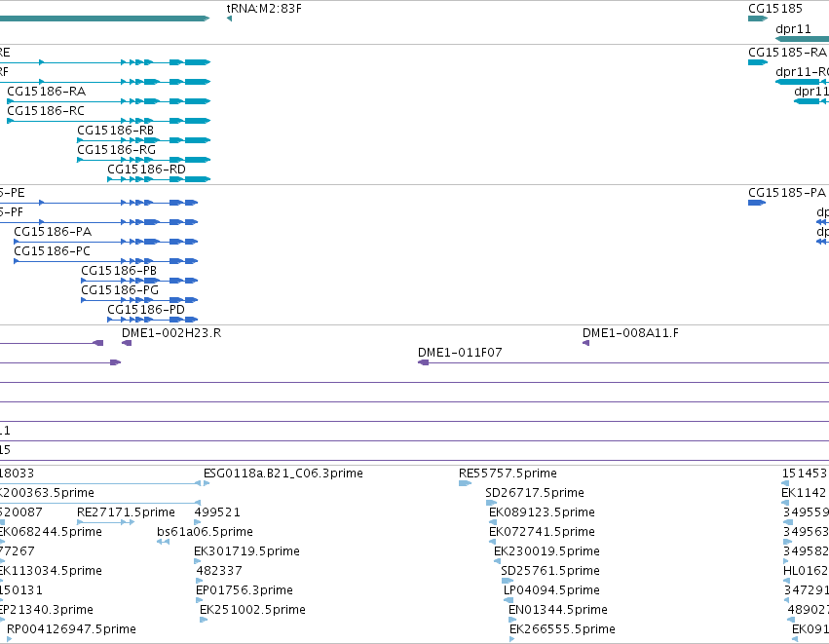The image size is (829, 644).
Task: Open the CG15185 gene label
Action: click(775, 9)
